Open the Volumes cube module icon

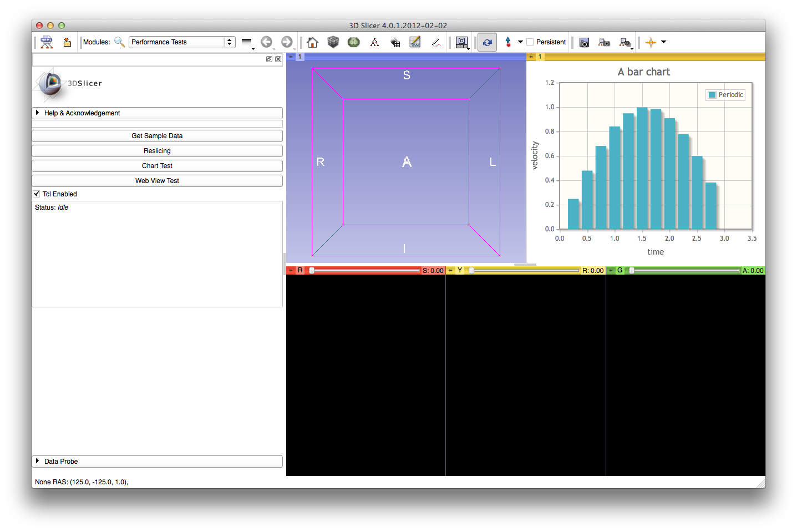point(333,42)
